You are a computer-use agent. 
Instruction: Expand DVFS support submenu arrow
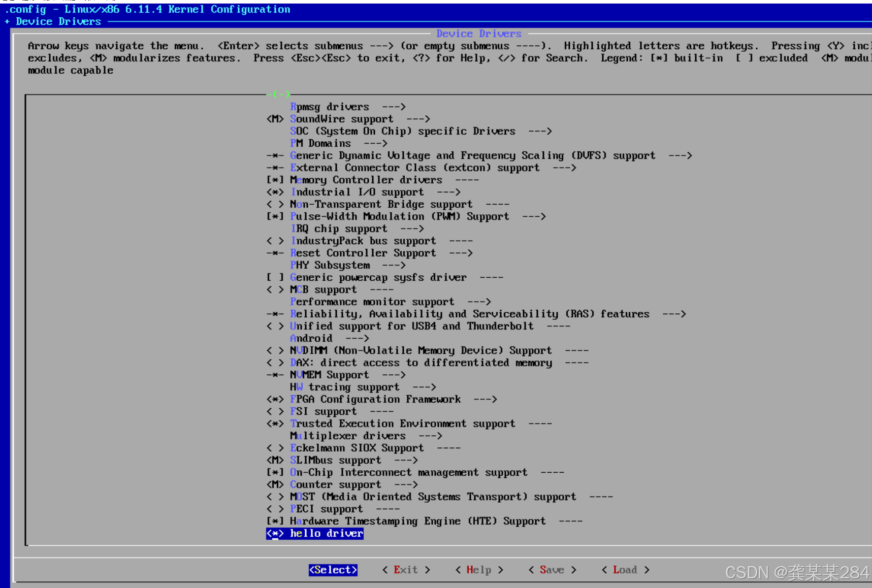coord(680,155)
